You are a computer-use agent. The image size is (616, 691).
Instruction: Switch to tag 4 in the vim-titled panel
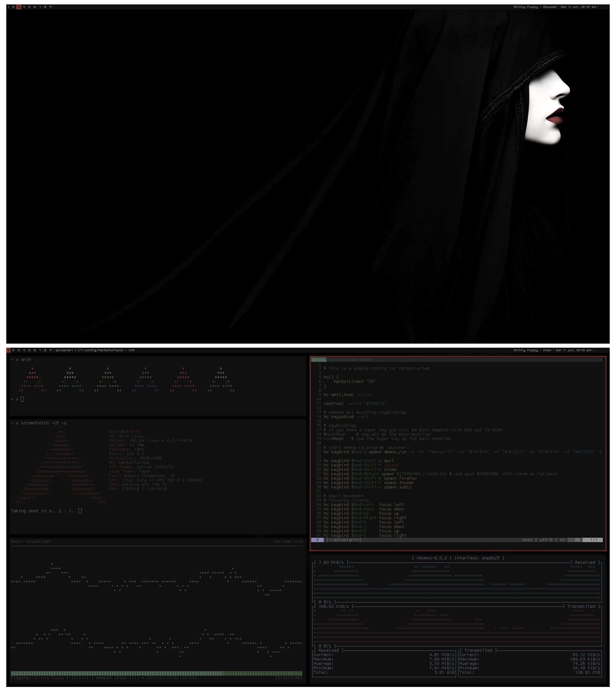(24, 350)
